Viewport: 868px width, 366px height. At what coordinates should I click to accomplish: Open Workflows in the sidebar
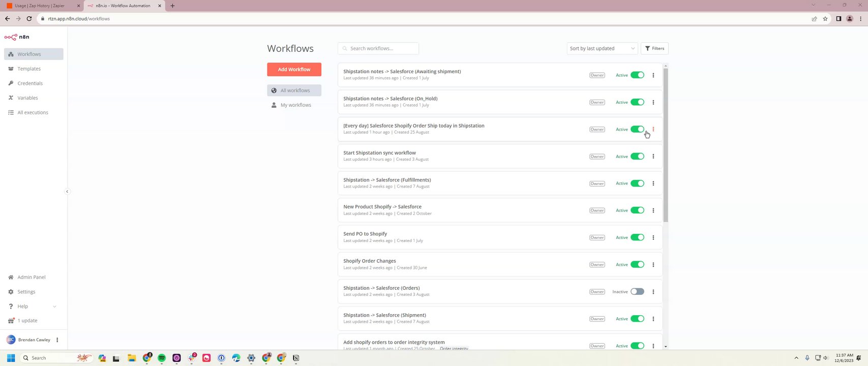(34, 54)
